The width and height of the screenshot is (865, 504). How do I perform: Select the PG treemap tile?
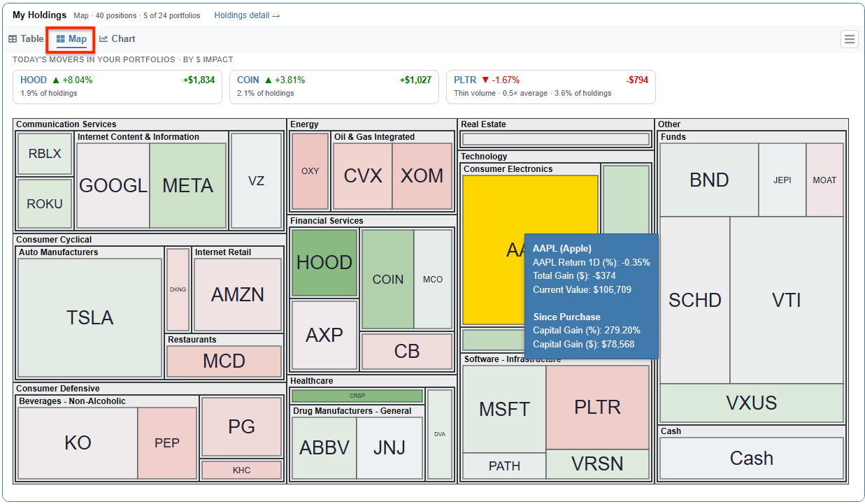(241, 426)
